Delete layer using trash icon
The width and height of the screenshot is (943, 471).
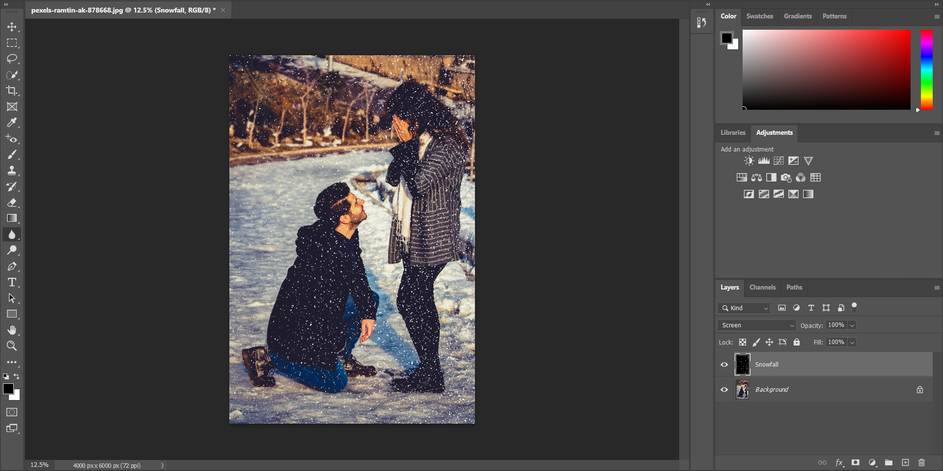921,463
